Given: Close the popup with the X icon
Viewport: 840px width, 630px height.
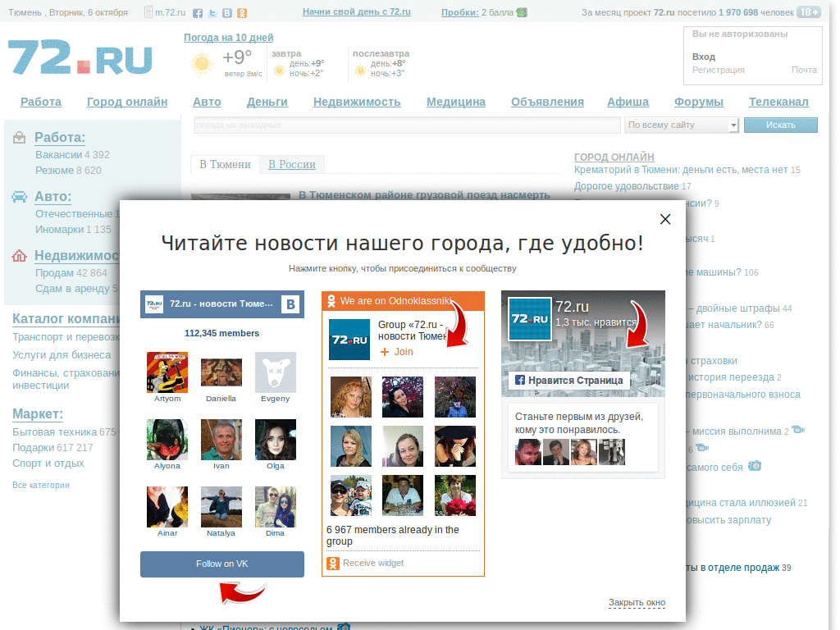Looking at the screenshot, I should tap(664, 219).
